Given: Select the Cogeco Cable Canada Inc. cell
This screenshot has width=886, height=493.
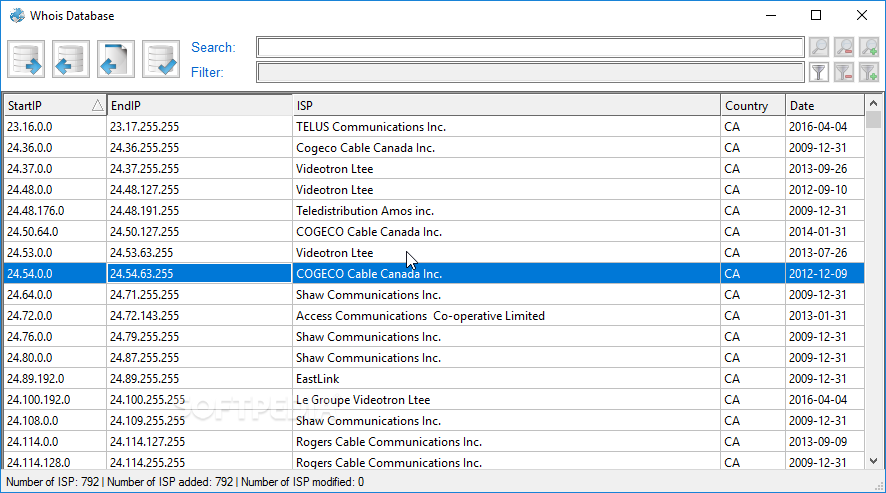Looking at the screenshot, I should click(506, 148).
